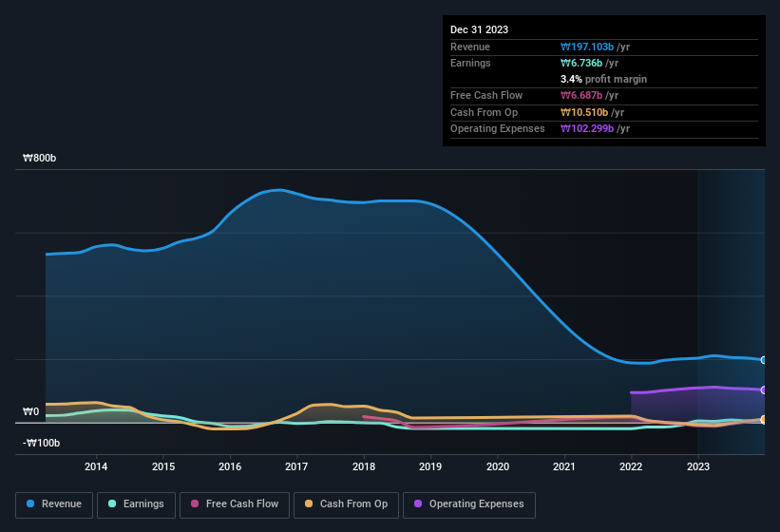Click the Operating Expenses label in tooltip
The image size is (780, 532).
point(498,128)
